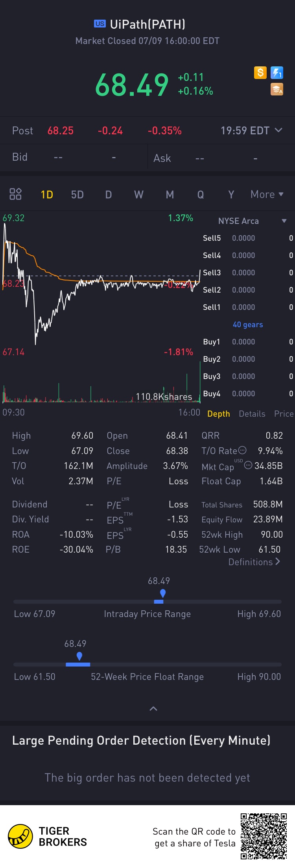Tap the info icon beside Mkt Cap

248,465
